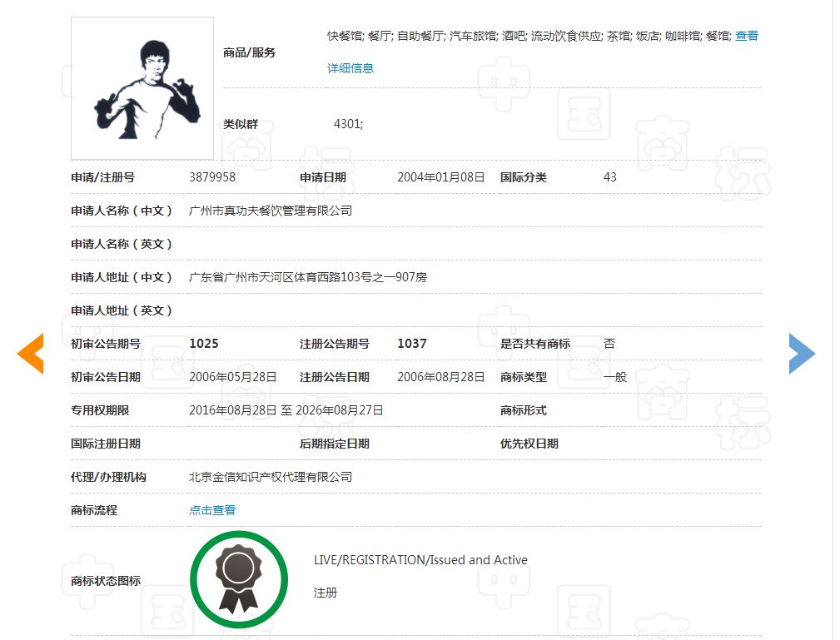The image size is (840, 640).
Task: Open 查看 link after goods list
Action: click(x=747, y=36)
